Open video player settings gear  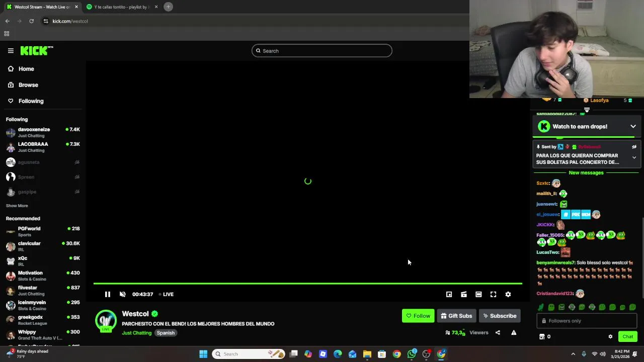508,294
